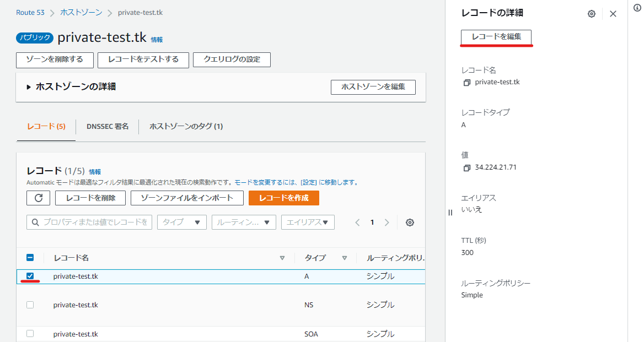644x342 pixels.
Task: Open the Type filter dropdown
Action: [181, 222]
